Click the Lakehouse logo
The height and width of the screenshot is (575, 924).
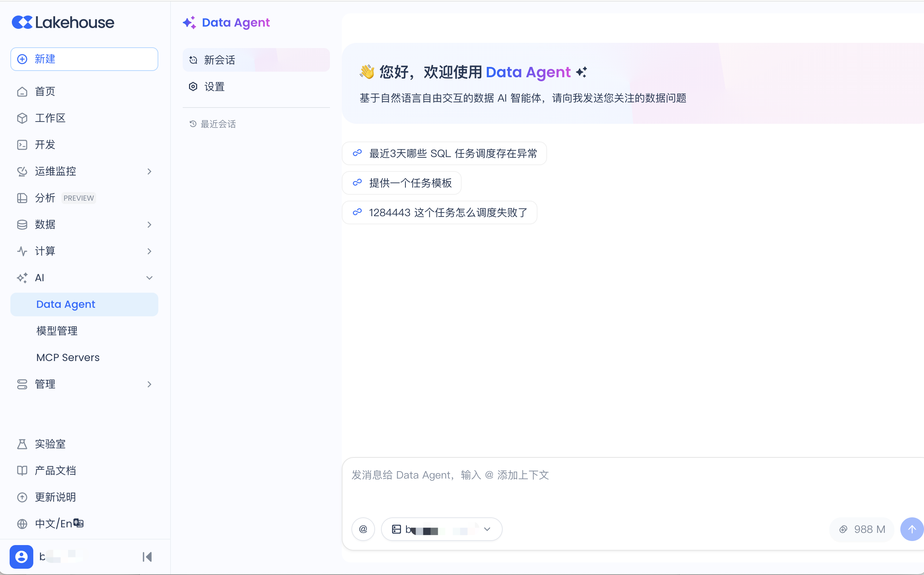coord(63,23)
